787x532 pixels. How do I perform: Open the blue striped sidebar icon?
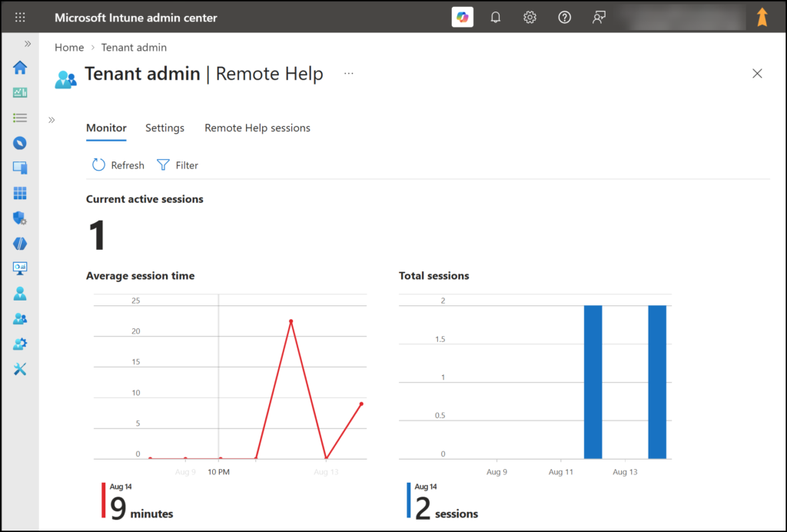click(x=20, y=244)
